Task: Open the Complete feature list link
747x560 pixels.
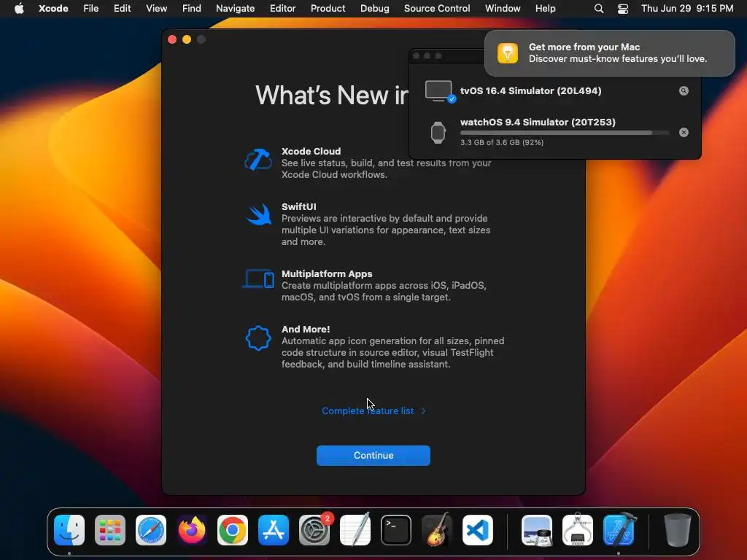Action: click(373, 411)
